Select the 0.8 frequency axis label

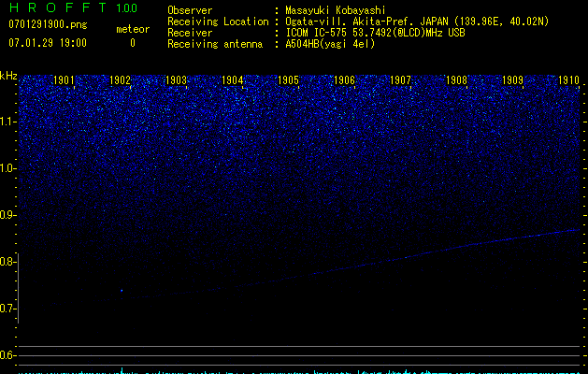pyautogui.click(x=8, y=262)
